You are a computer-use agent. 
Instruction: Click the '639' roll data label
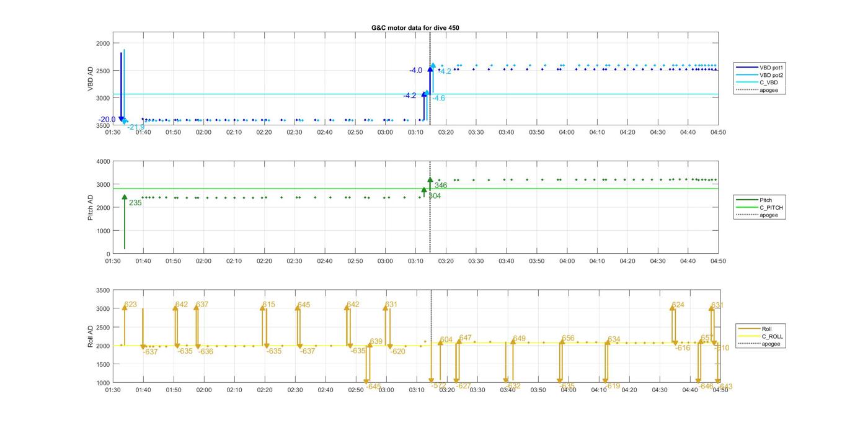coord(376,342)
